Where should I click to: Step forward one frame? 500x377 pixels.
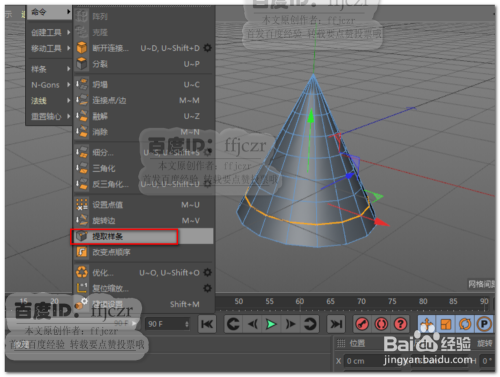(x=290, y=324)
